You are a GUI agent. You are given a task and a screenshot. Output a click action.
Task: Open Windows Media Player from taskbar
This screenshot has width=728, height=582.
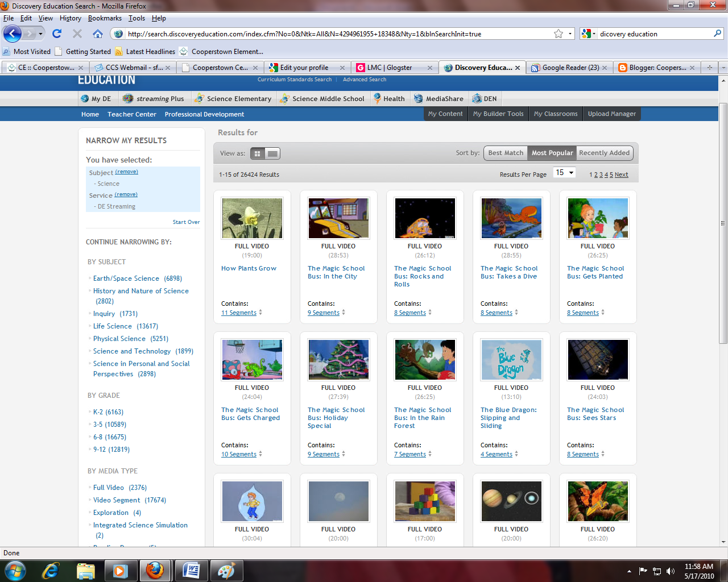pyautogui.click(x=120, y=570)
